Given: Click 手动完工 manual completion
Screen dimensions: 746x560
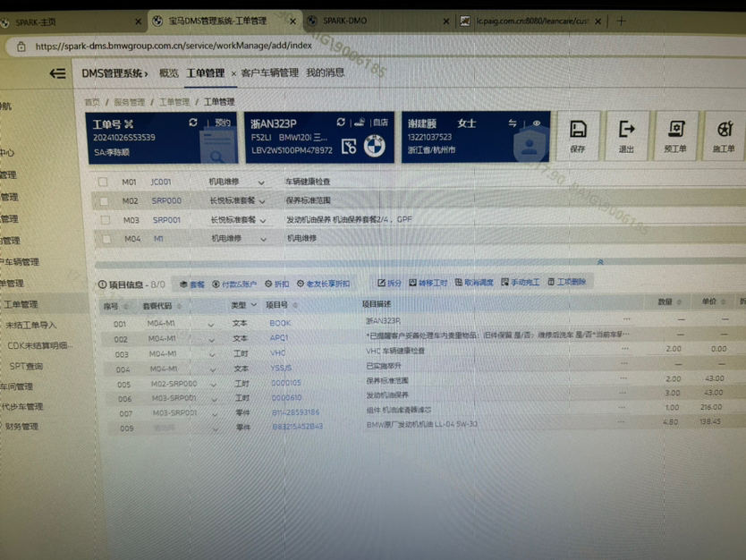Looking at the screenshot, I should tap(520, 282).
